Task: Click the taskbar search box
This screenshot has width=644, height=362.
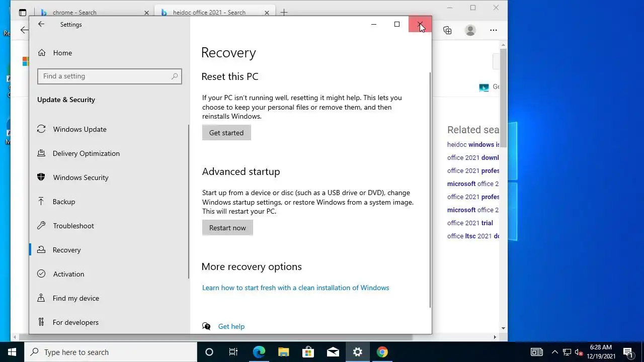Action: [x=111, y=352]
